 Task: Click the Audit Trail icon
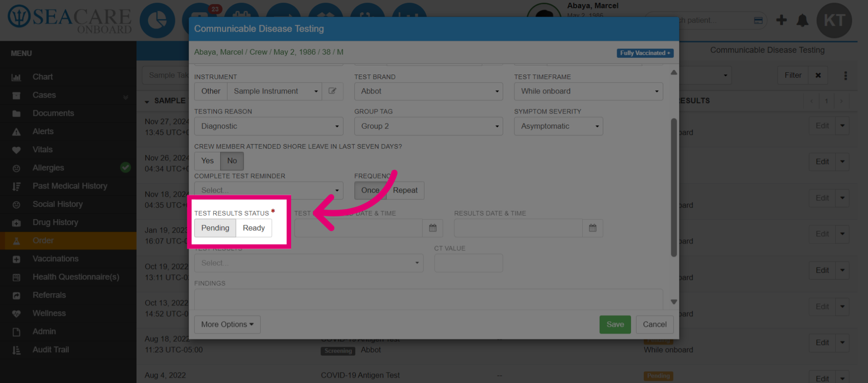(16, 350)
